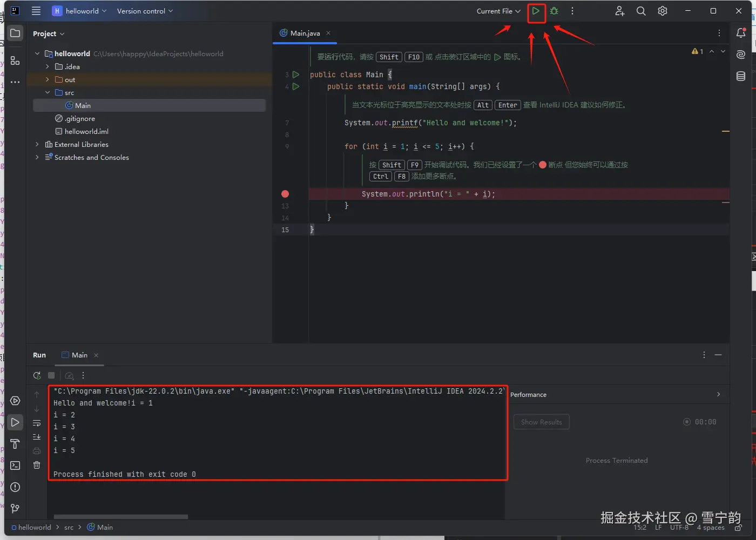Viewport: 756px width, 540px height.
Task: Stop process button in Run panel
Action: pos(51,375)
